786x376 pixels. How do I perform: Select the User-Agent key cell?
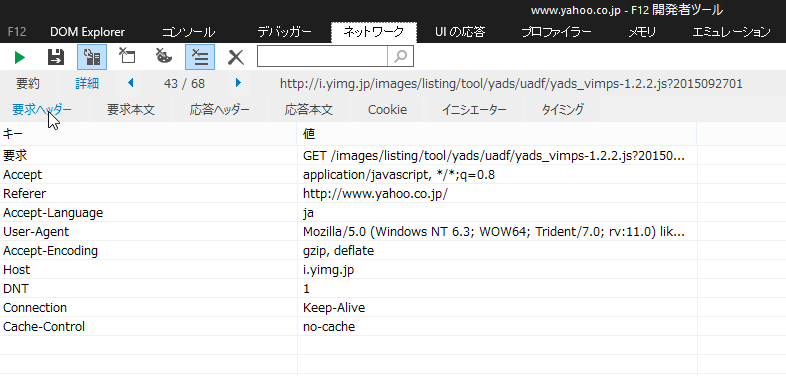[148, 232]
